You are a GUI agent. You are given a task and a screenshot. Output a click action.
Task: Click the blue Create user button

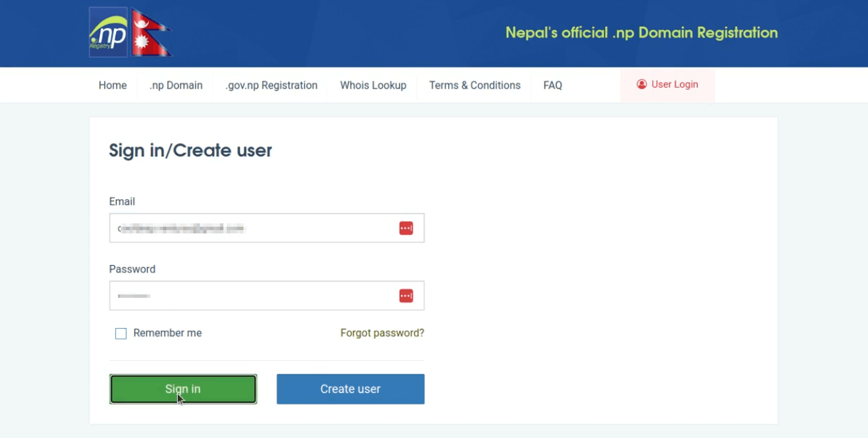[350, 389]
